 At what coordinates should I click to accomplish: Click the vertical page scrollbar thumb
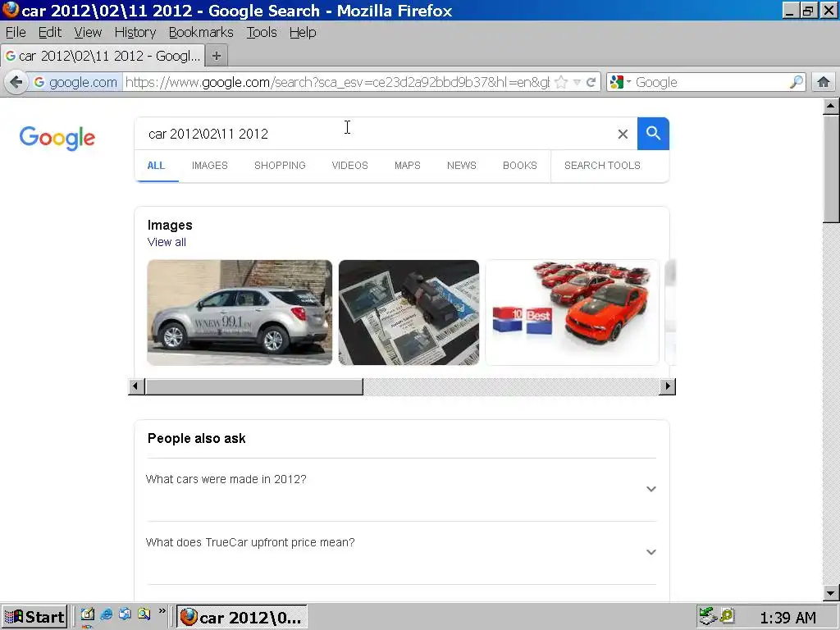click(831, 168)
